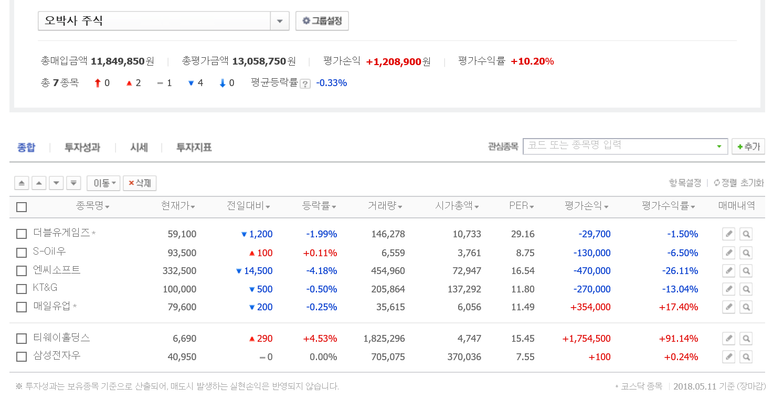Open the 항목설정 link

[685, 183]
